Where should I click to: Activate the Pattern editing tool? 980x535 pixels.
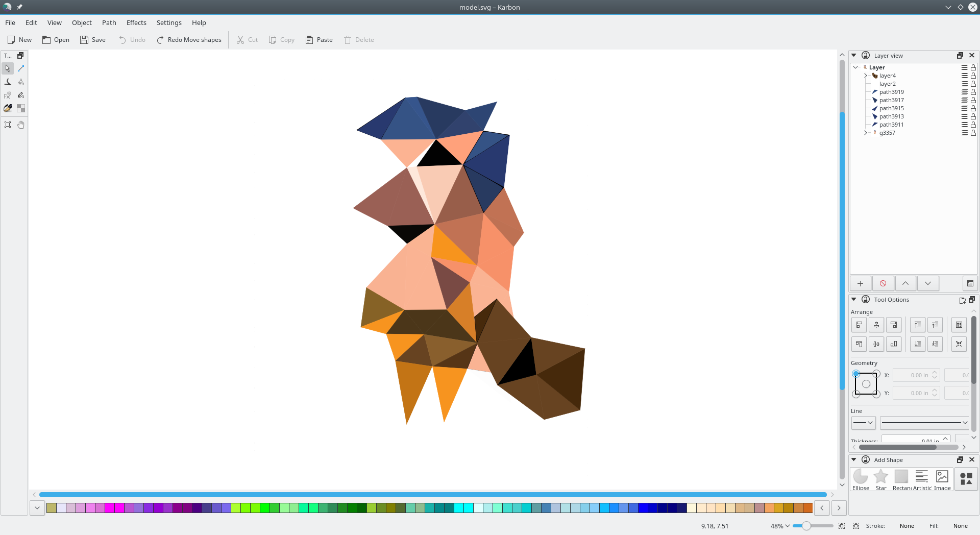coord(21,108)
